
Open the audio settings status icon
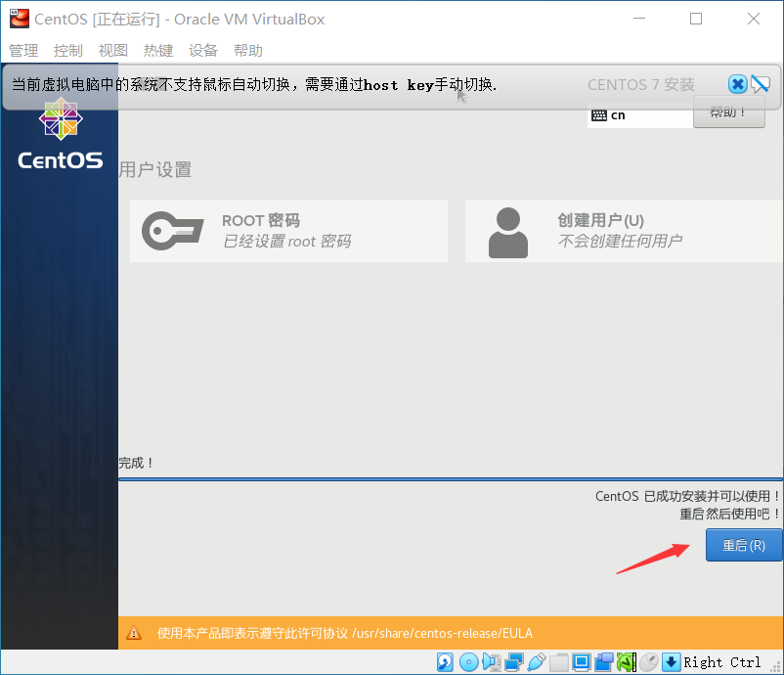(492, 662)
